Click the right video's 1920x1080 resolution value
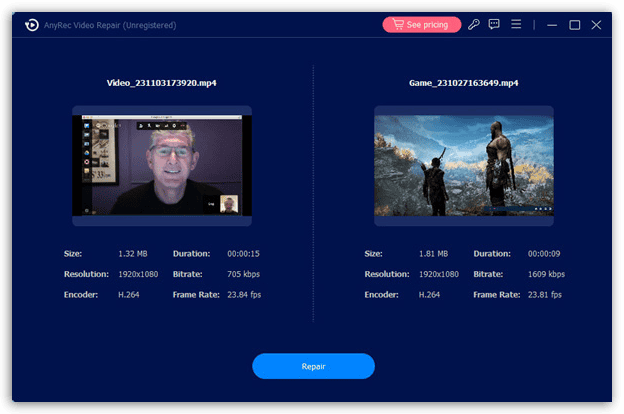The image size is (624, 414). 439,274
